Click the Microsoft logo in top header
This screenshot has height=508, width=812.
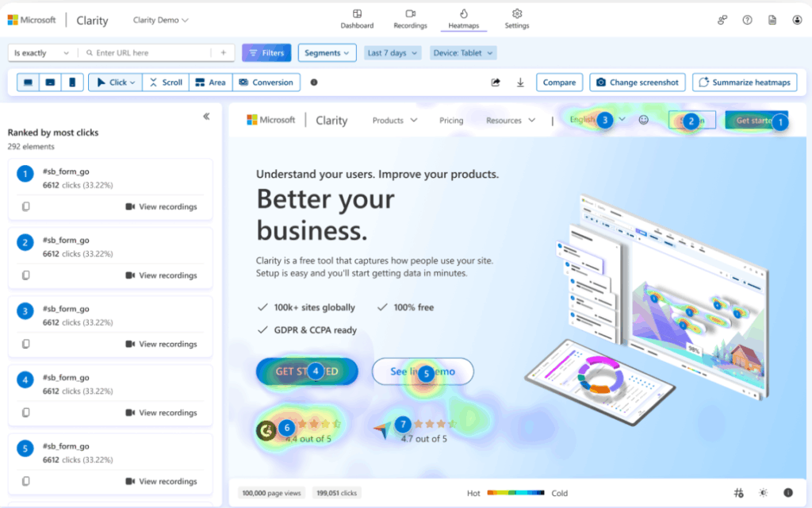(x=32, y=20)
